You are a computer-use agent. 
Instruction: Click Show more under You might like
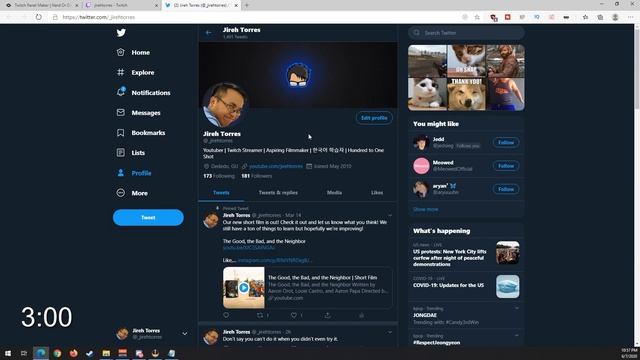point(425,209)
